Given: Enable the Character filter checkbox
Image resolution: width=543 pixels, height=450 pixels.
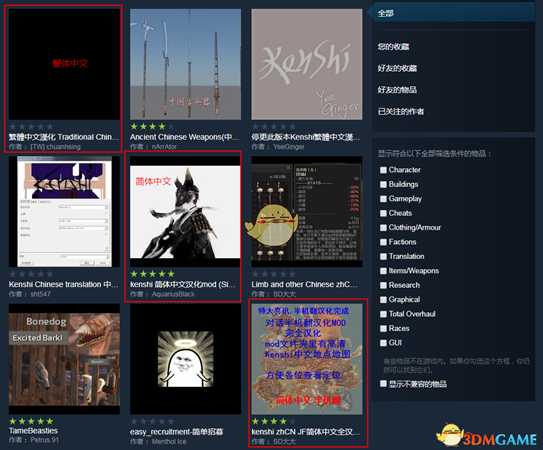Looking at the screenshot, I should tap(383, 170).
